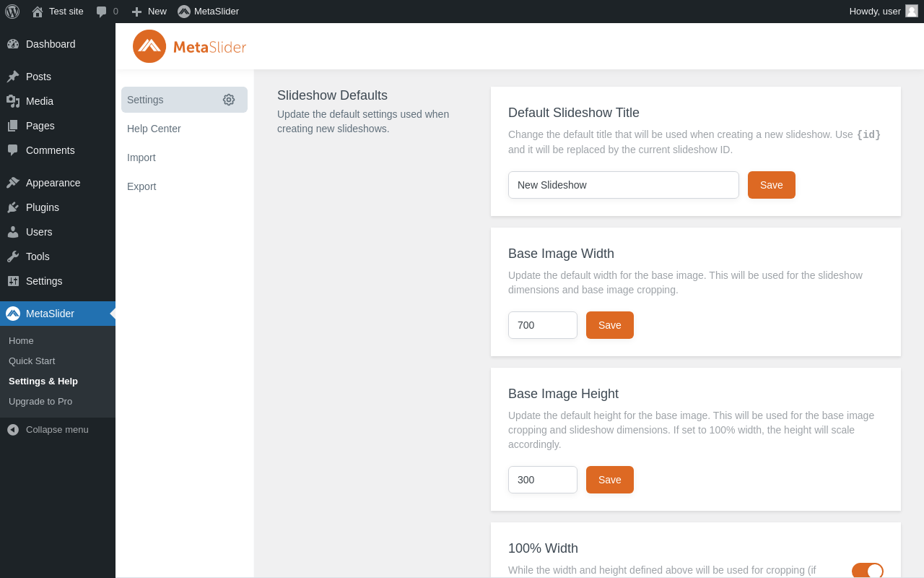This screenshot has width=924, height=578.
Task: Click the Media library icon
Action: tap(13, 101)
